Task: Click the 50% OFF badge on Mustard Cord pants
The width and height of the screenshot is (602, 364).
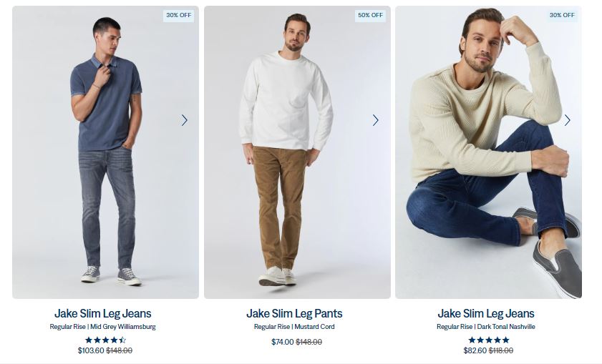Action: point(370,15)
